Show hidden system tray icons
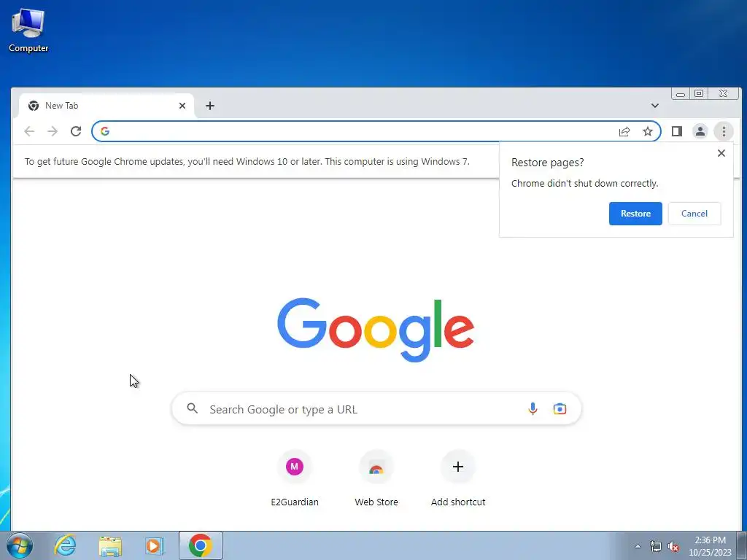Screen dimensions: 747x560 pos(638,546)
